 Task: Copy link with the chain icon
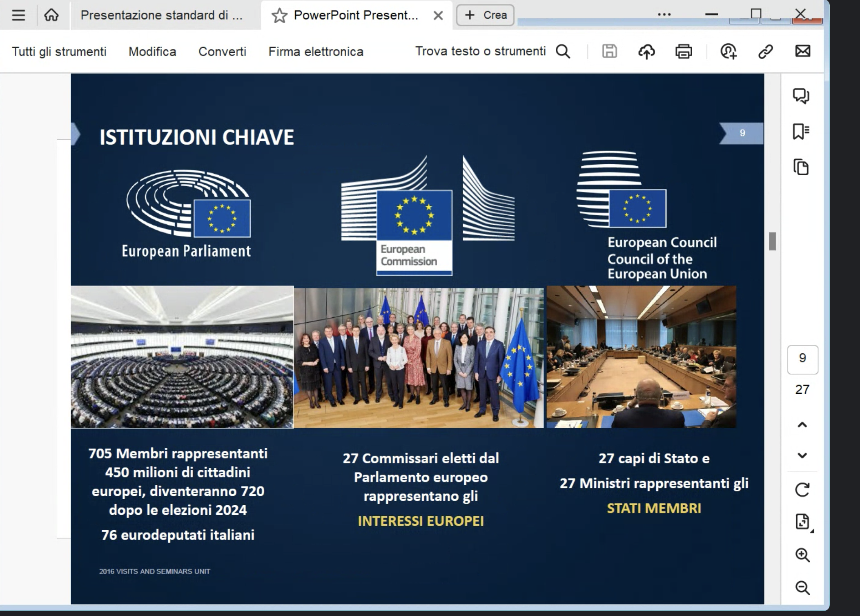pos(766,51)
